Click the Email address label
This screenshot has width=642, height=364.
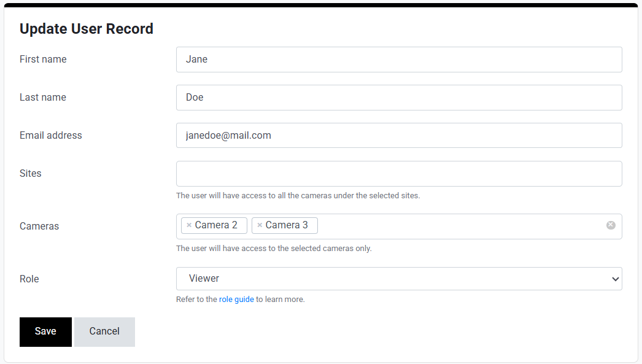click(x=50, y=136)
